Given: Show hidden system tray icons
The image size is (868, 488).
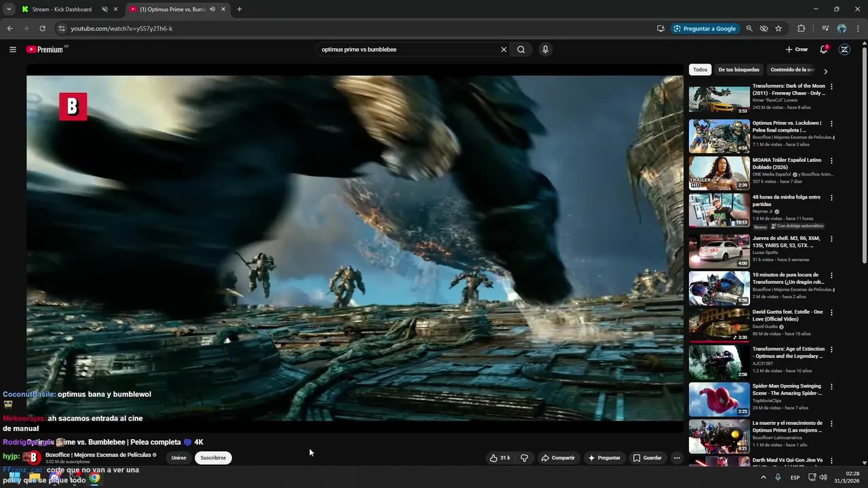Looking at the screenshot, I should [764, 477].
